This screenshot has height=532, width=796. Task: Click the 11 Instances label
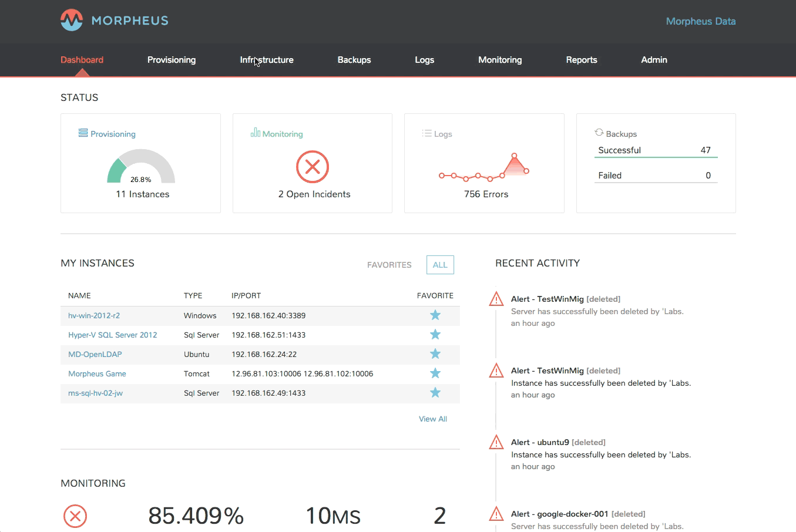[x=142, y=194]
